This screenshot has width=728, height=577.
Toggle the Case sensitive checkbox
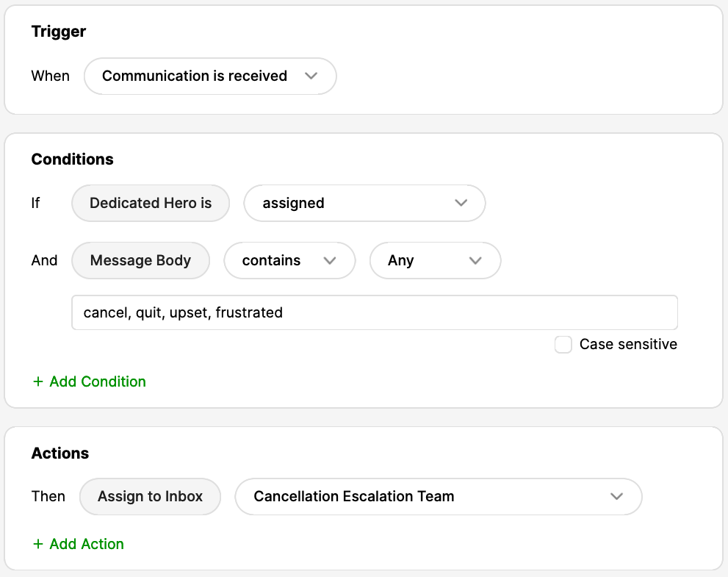(563, 345)
